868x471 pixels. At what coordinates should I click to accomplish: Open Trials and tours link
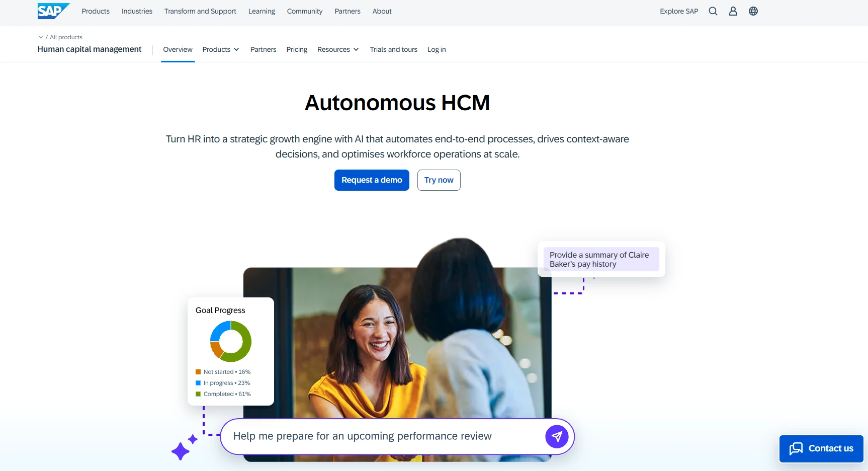393,49
